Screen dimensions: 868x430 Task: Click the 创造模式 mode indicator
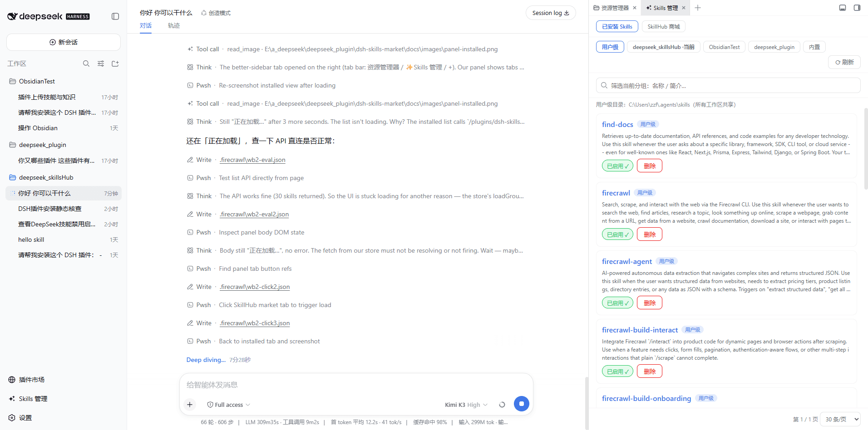[216, 13]
